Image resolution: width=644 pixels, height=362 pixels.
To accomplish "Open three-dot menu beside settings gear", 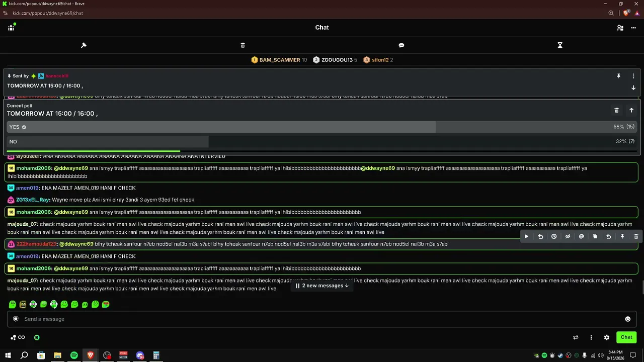I will click(591, 337).
